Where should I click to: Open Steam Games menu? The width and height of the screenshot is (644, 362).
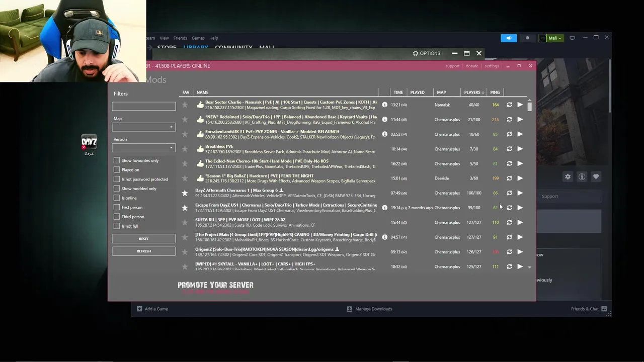click(x=198, y=38)
